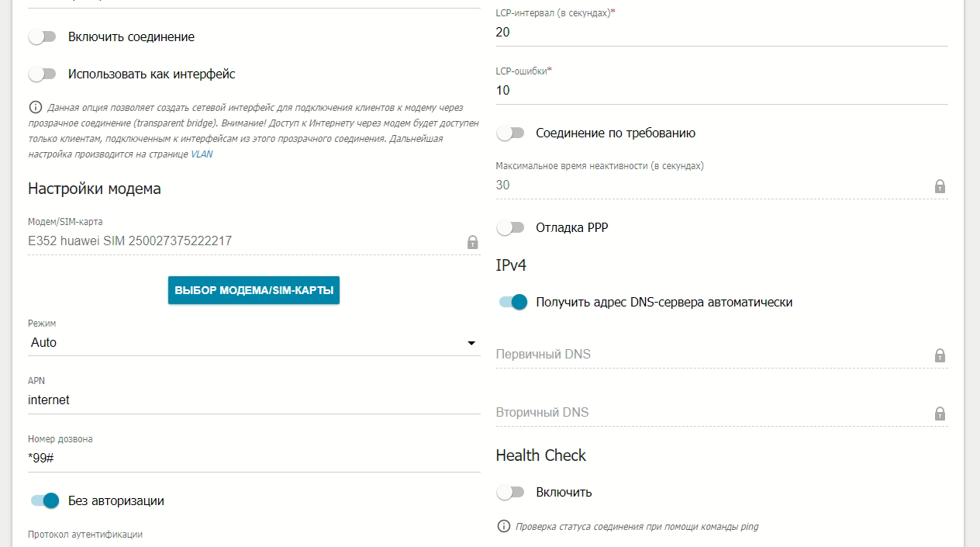Viewport: 980px width, 547px height.
Task: Click ВЫБОР МОДЕМА/SIM-КАРТЫ button
Action: tap(254, 290)
